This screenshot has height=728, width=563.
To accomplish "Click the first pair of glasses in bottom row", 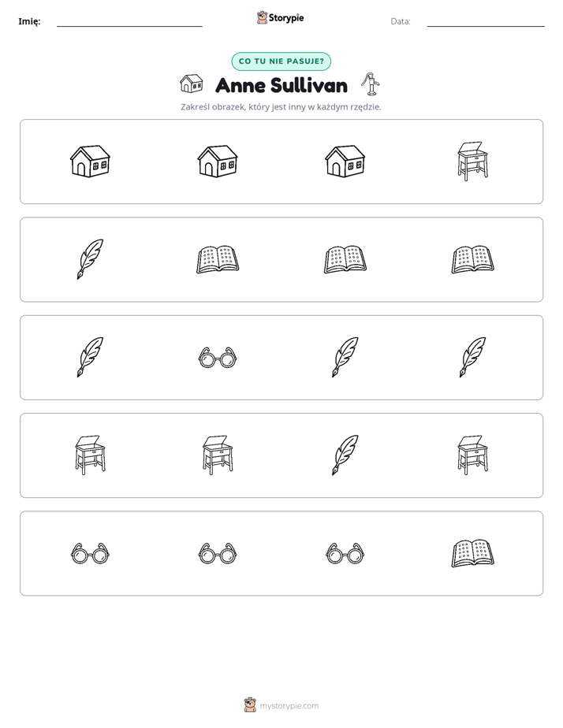I will point(90,553).
